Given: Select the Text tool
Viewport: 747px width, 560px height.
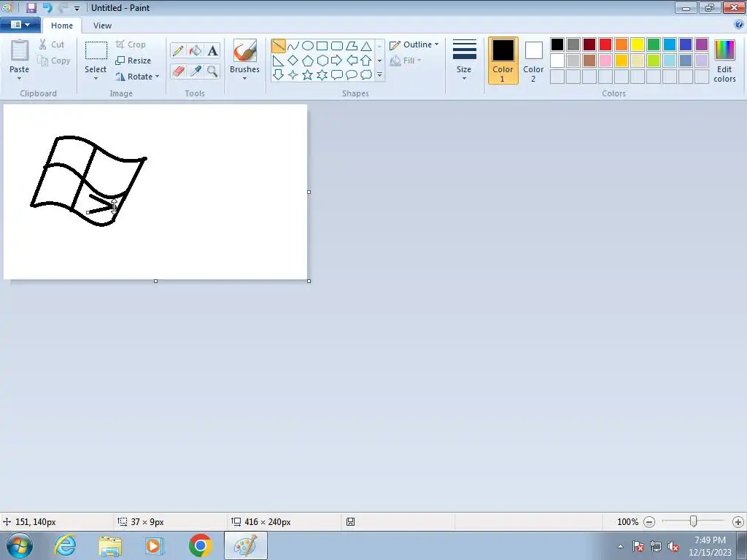Looking at the screenshot, I should coord(212,50).
